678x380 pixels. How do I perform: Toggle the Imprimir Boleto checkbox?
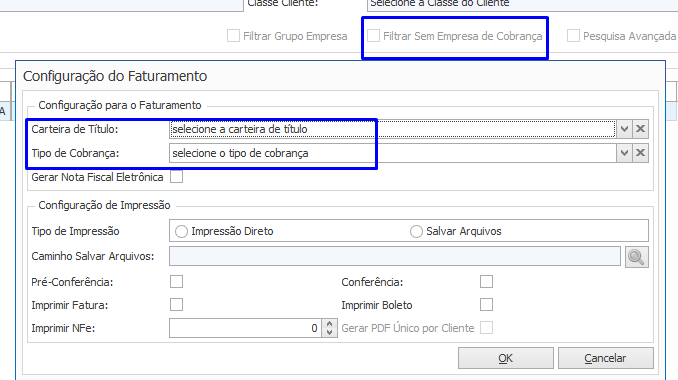click(x=486, y=304)
